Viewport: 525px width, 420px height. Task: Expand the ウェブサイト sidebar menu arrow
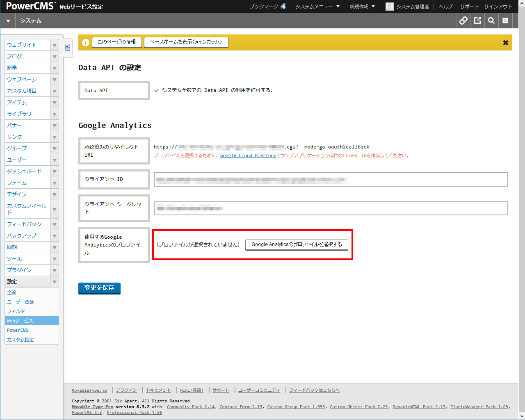[x=54, y=45]
